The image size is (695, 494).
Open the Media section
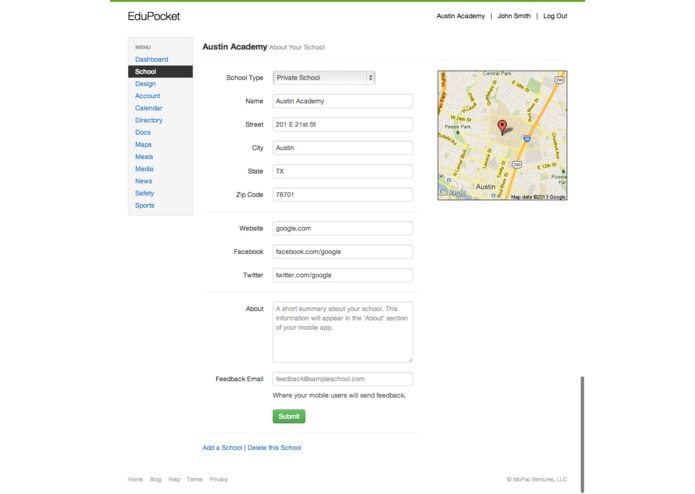[x=144, y=169]
